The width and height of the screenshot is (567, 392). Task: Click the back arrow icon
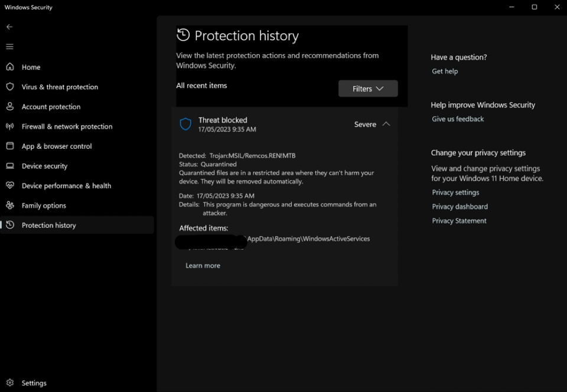(10, 27)
